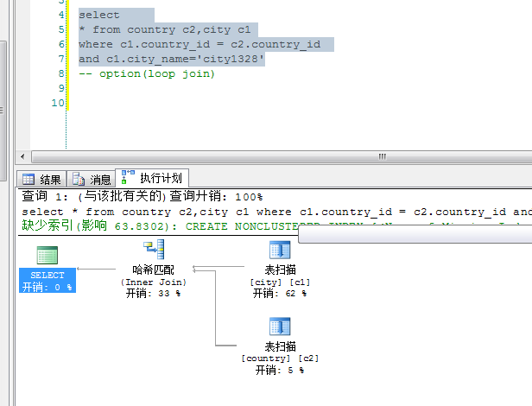Click the 开销: 5 % cost text
Screen dimensions: 532x406
coord(280,370)
